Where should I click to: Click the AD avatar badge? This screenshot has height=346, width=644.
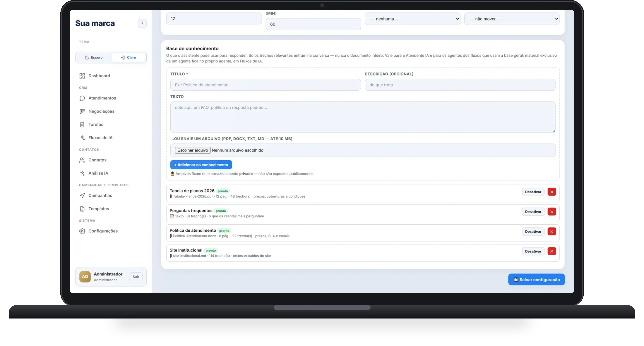[85, 277]
